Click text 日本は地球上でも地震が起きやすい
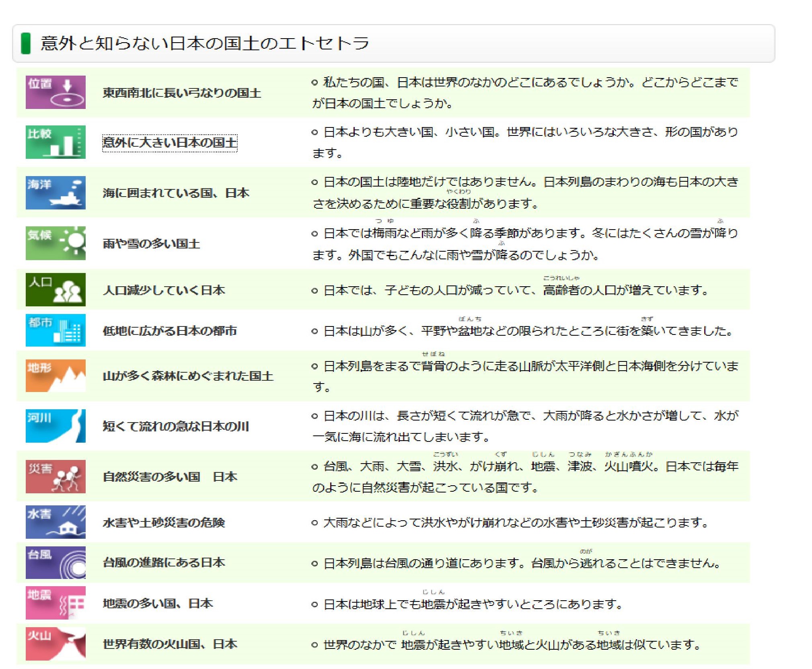This screenshot has height=669, width=812. pos(421,604)
